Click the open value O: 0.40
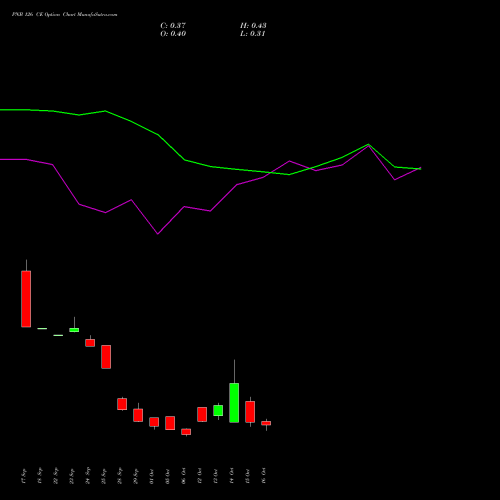Viewport: 500px width, 500px height. (x=173, y=34)
